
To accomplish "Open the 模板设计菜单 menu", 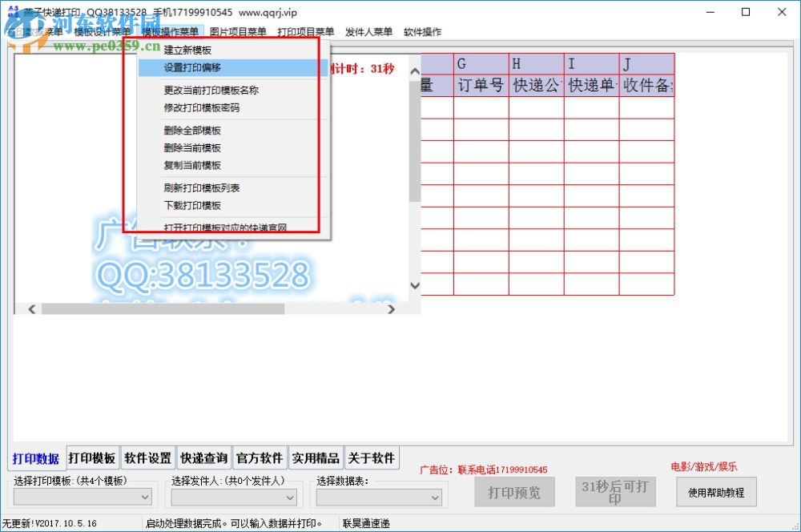I will tap(102, 32).
